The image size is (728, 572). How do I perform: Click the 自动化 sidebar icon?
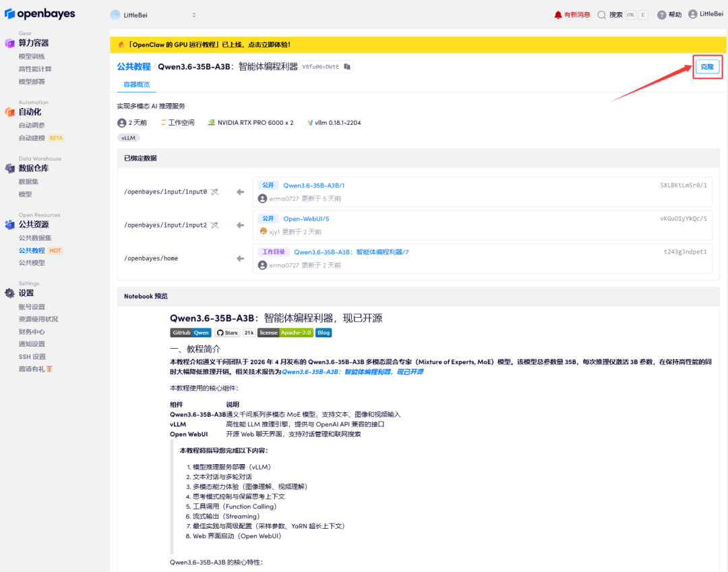[x=9, y=112]
